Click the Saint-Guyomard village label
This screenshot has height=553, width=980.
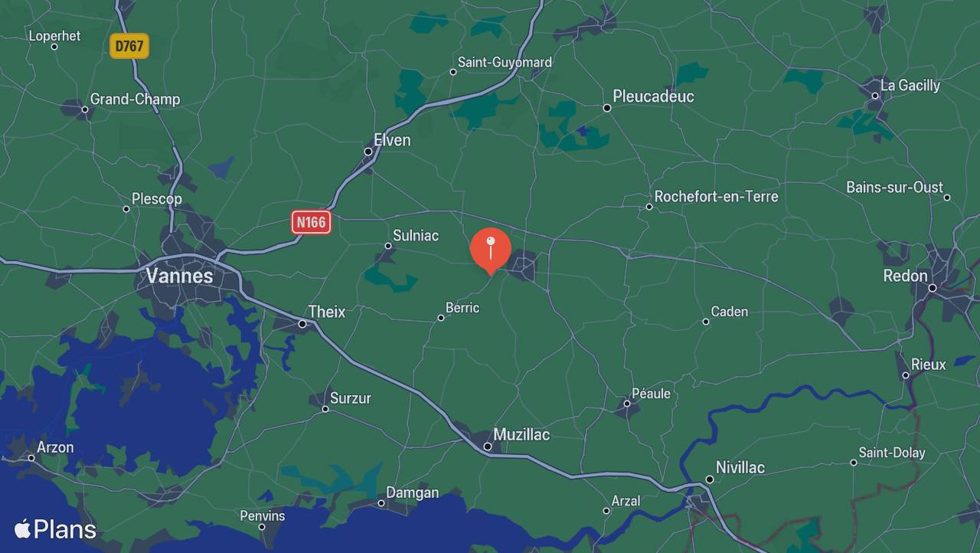click(x=505, y=62)
